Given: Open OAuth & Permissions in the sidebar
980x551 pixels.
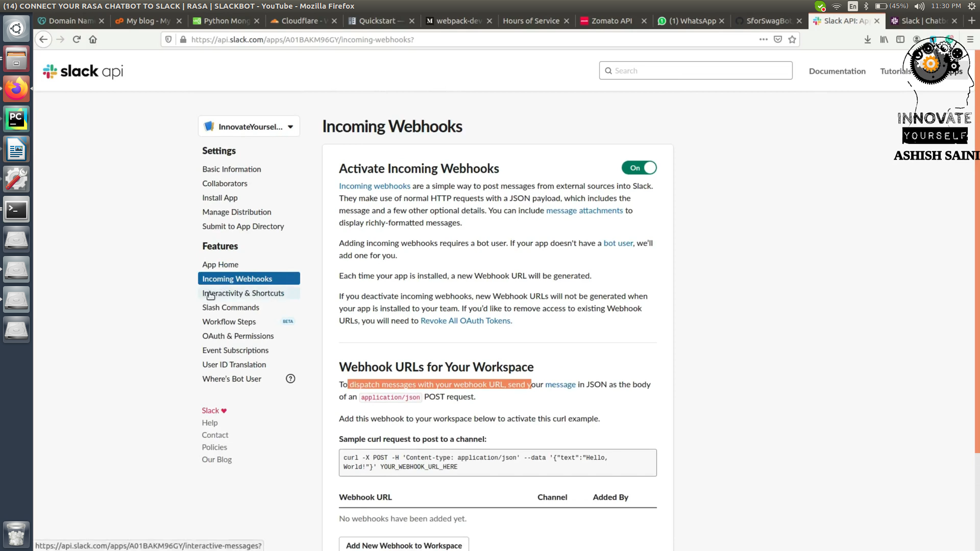Looking at the screenshot, I should click(x=238, y=336).
